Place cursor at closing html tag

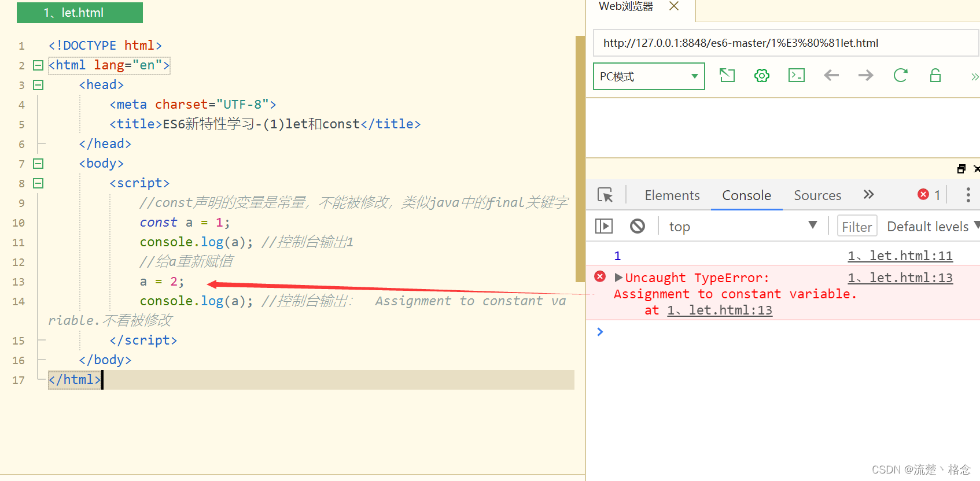[x=75, y=380]
